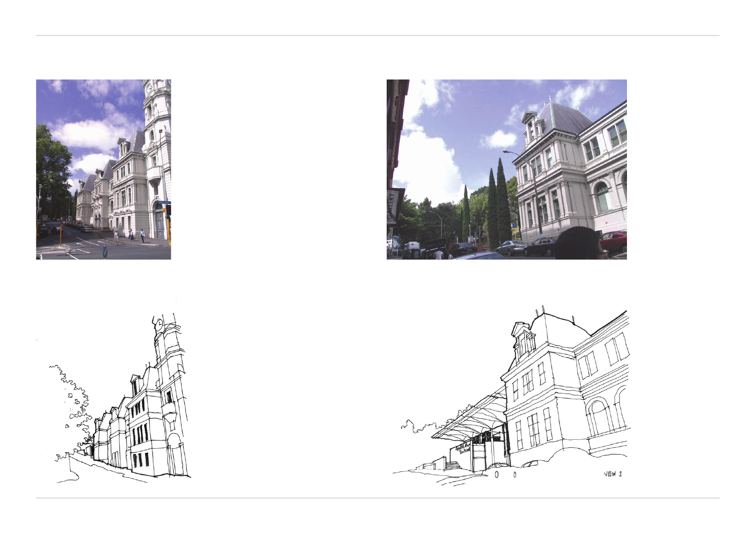Click the blue round road sign
The width and height of the screenshot is (756, 534).
click(105, 252)
